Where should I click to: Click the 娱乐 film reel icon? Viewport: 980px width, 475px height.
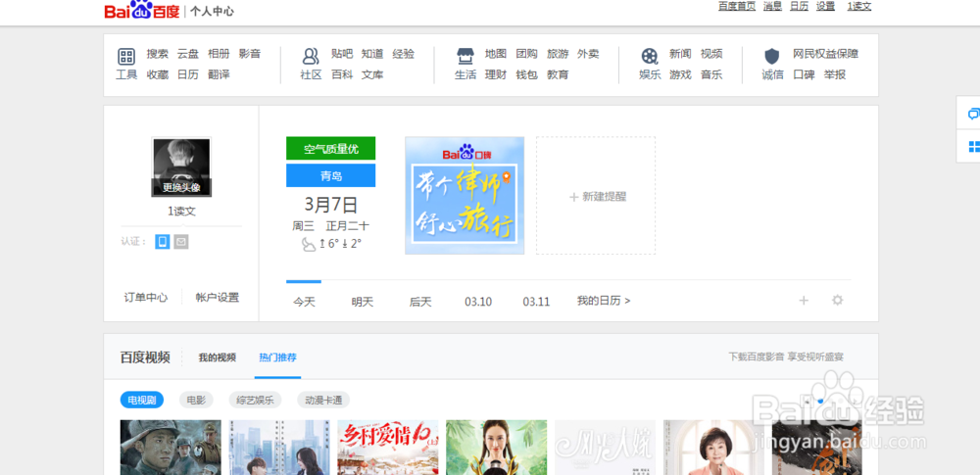650,56
